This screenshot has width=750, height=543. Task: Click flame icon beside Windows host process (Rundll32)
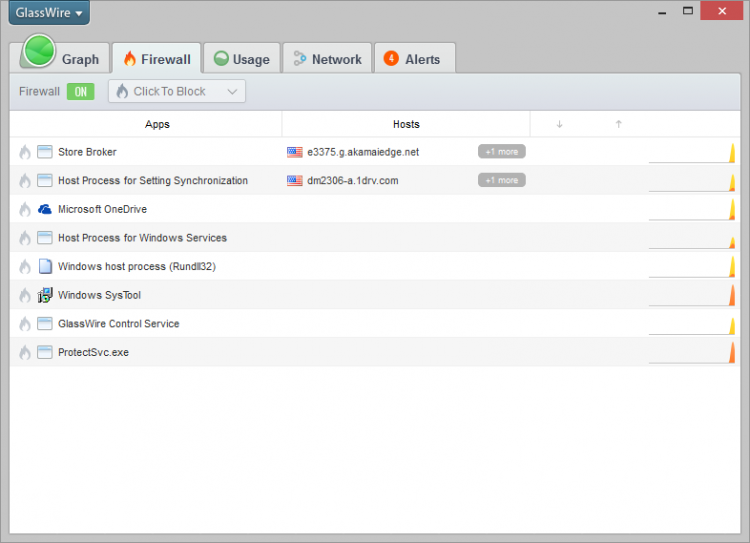25,266
